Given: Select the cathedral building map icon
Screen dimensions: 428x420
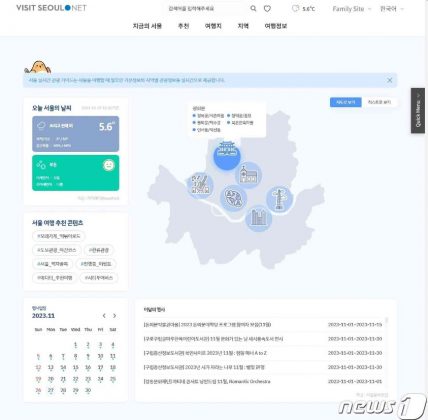Looking at the screenshot, I should [x=248, y=175].
